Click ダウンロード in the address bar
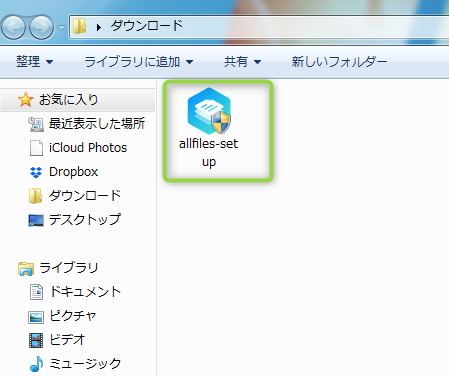 coord(147,26)
